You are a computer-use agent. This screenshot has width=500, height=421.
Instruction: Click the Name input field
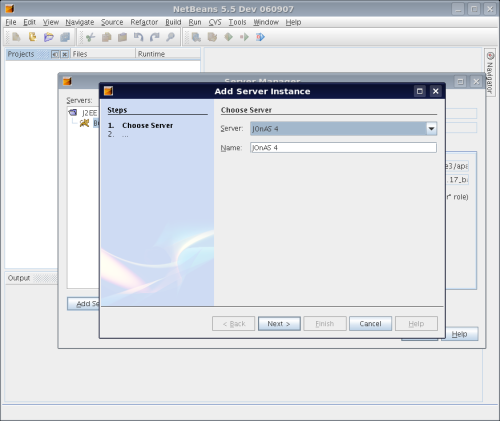pos(343,148)
